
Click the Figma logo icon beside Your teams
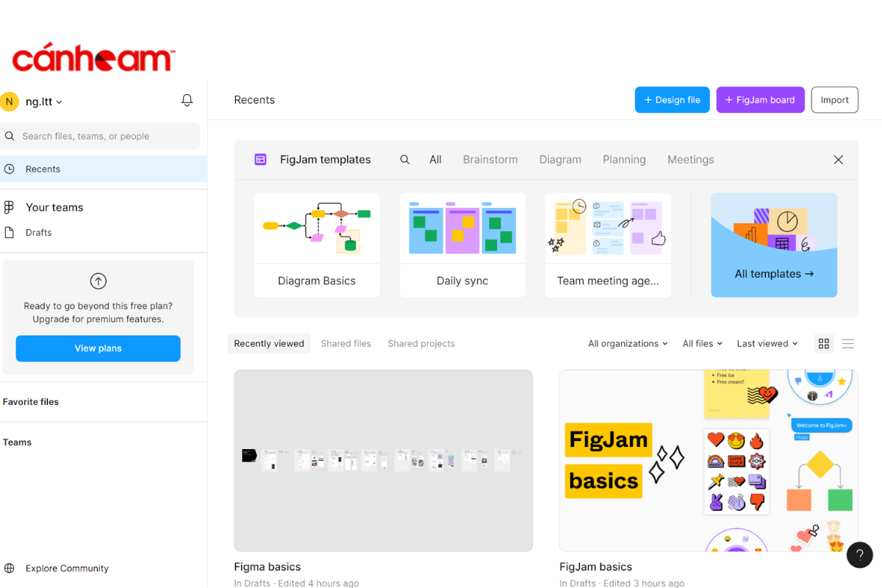(10, 207)
